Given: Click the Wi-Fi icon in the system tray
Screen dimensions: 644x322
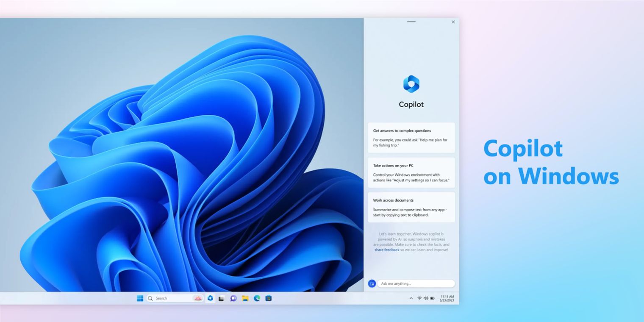Looking at the screenshot, I should 419,298.
